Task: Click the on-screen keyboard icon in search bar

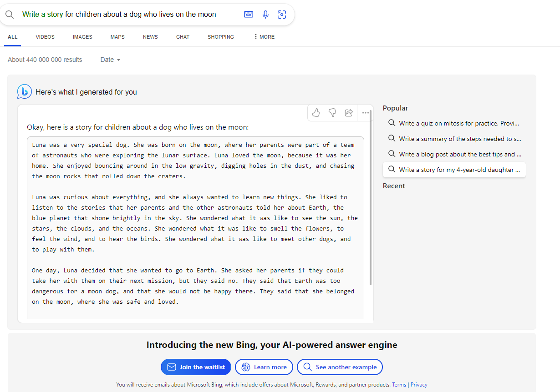Action: click(249, 15)
